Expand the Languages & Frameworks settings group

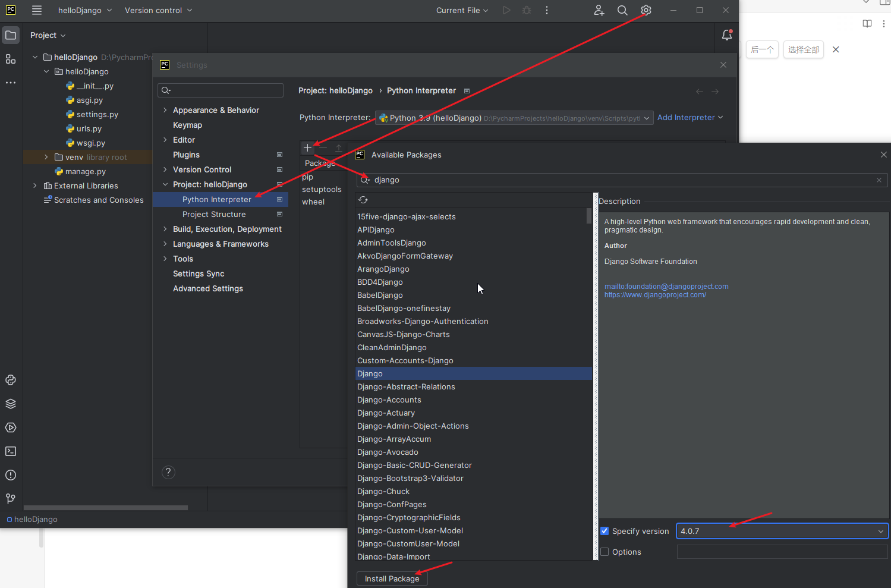165,244
